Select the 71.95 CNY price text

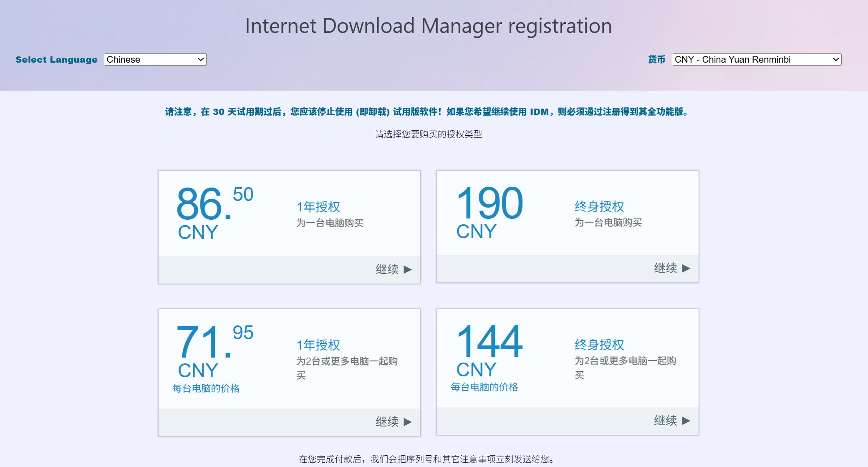coord(215,351)
